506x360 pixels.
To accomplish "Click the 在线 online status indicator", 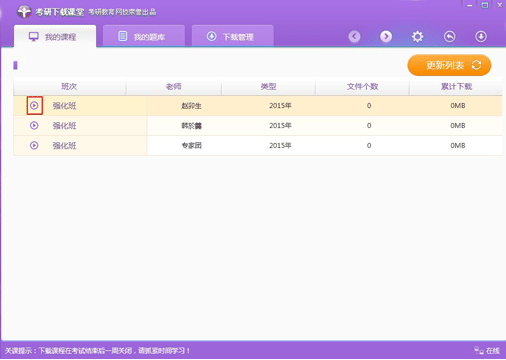I will 487,351.
